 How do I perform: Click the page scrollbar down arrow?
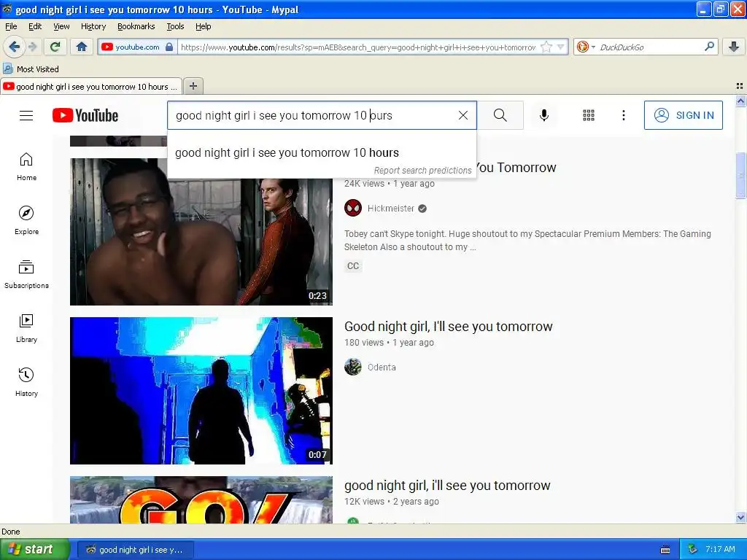pos(740,518)
